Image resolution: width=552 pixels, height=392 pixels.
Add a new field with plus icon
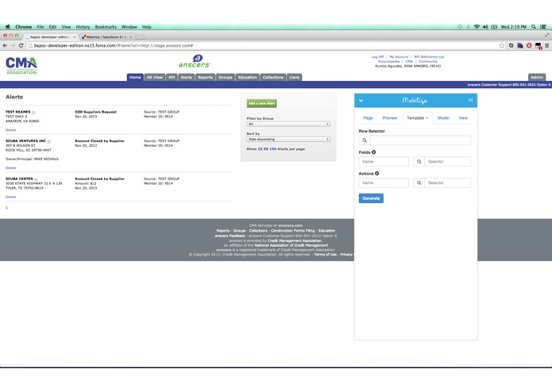tap(374, 152)
